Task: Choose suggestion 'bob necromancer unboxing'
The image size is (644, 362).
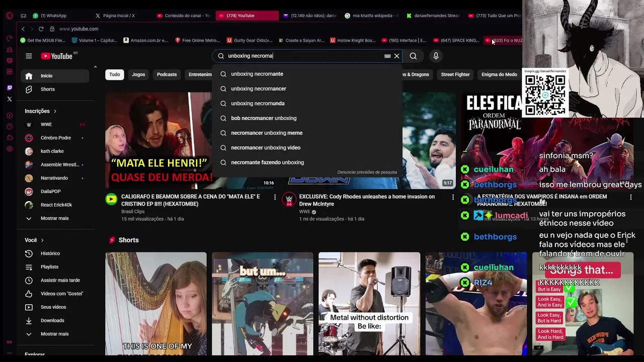Action: (x=307, y=118)
